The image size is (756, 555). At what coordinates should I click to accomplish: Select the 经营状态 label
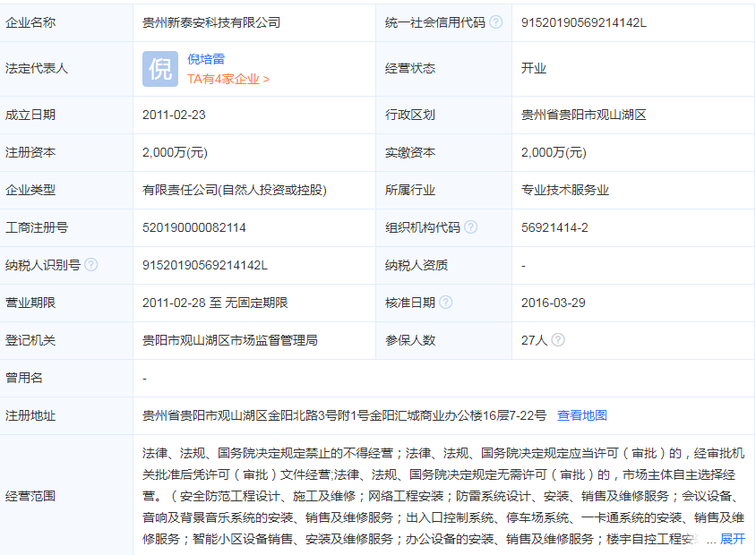tap(410, 68)
